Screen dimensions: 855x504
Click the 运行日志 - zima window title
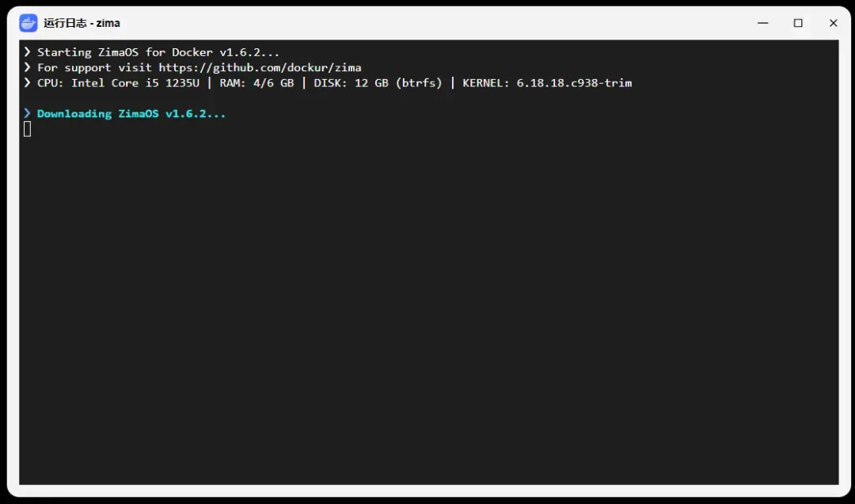tap(82, 23)
